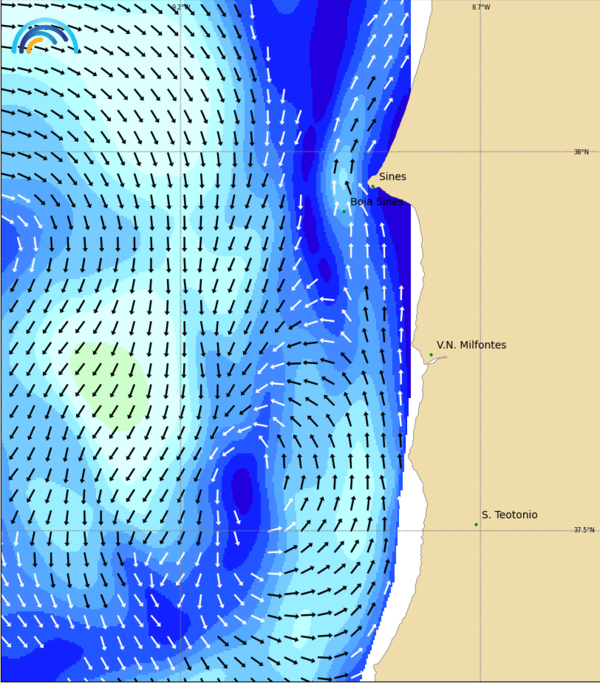
Task: Click the Sines town label
Action: point(392,177)
